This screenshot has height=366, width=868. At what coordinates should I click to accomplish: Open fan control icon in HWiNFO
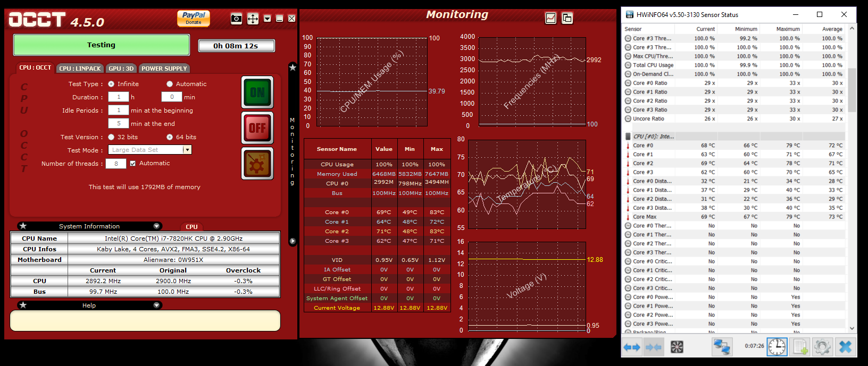pos(677,347)
